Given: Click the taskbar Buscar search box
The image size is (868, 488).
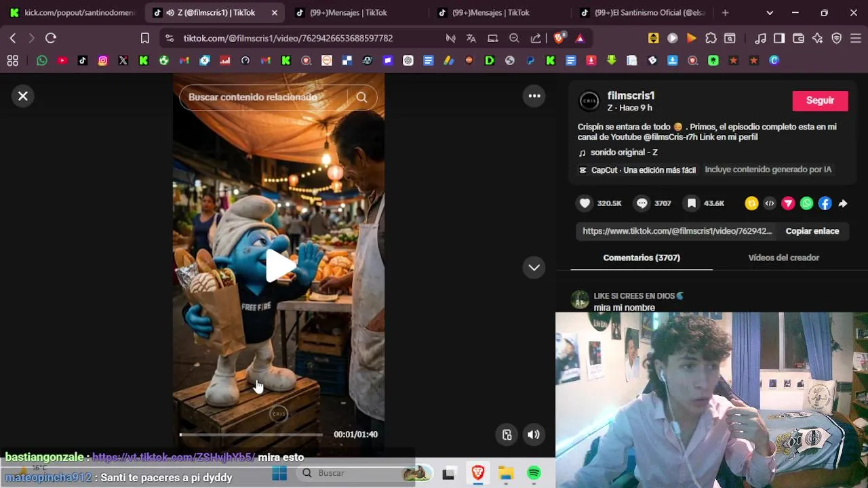Looking at the screenshot, I should coord(363,473).
